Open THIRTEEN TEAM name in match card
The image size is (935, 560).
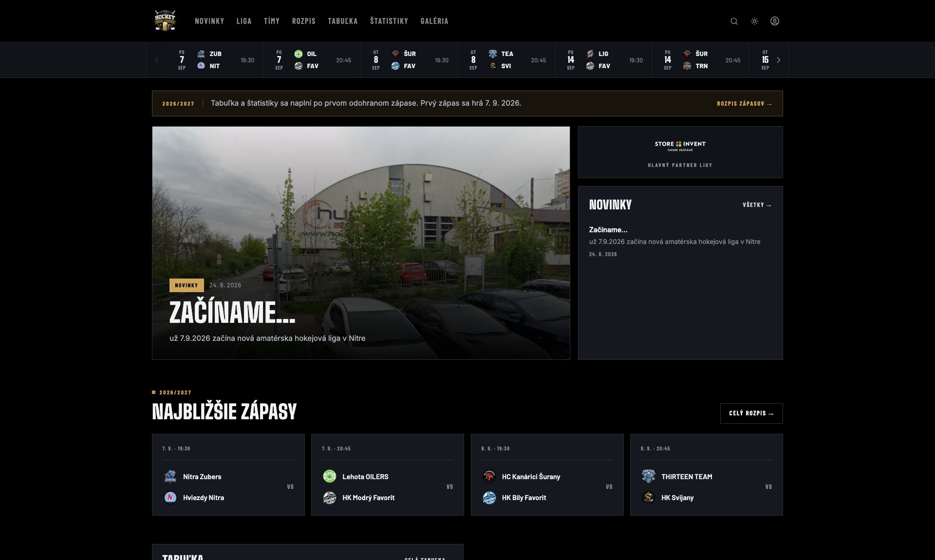pos(687,477)
